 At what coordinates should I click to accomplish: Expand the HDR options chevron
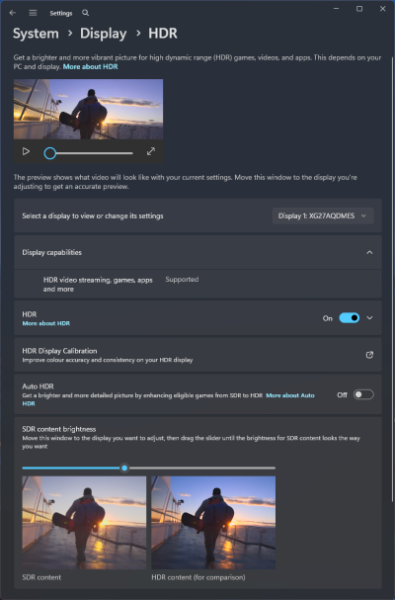(369, 318)
